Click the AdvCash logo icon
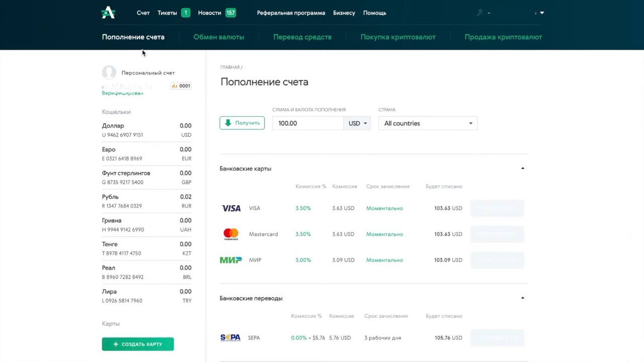Viewport: 644px width, 362px height. (108, 13)
